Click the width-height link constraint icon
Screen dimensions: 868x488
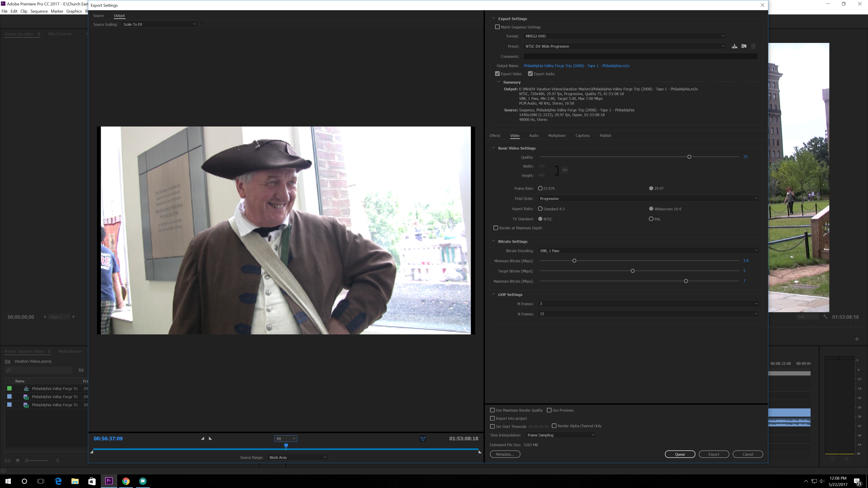tap(565, 170)
